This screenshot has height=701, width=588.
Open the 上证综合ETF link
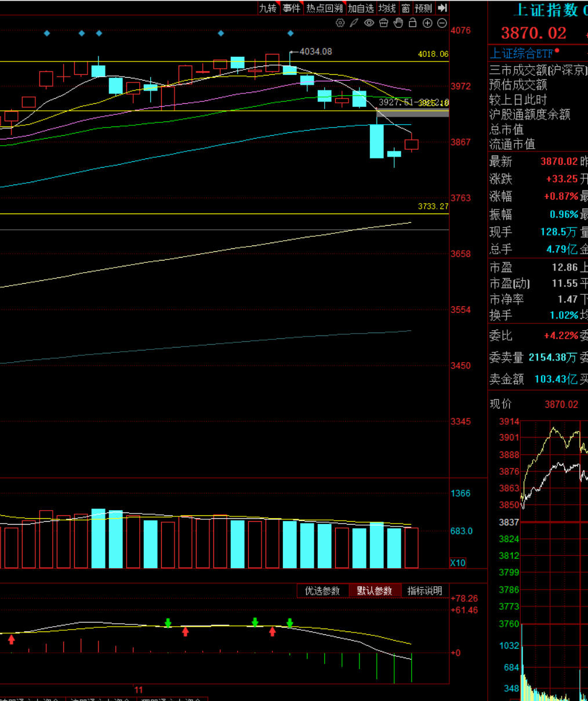pos(522,54)
